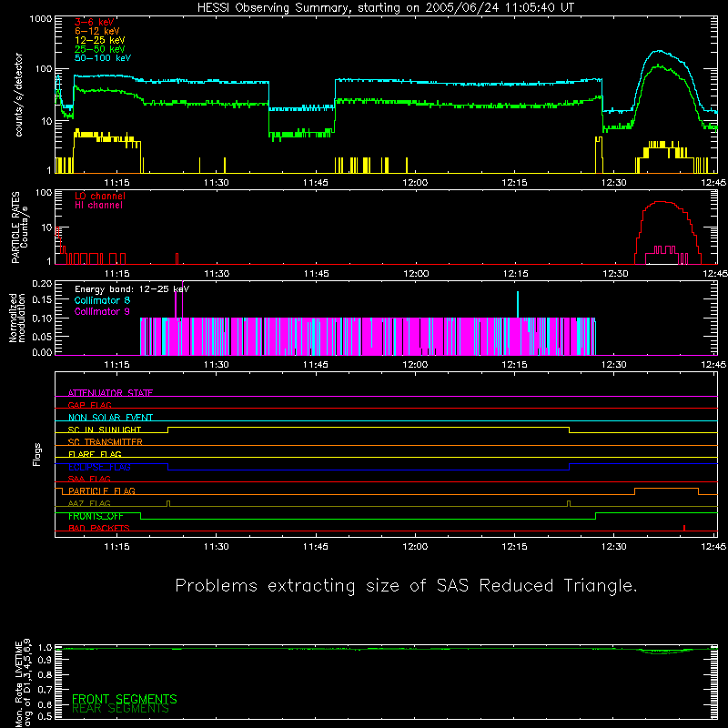
Task: Click the ATTENUATOR STATE flag label
Action: tap(110, 393)
